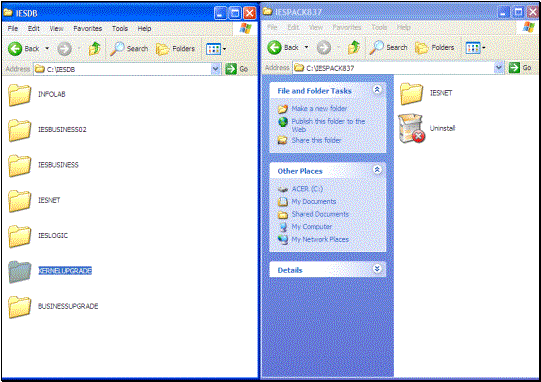Open View menu in IESDB window
Screen dimensions: 541x382
(x=56, y=29)
